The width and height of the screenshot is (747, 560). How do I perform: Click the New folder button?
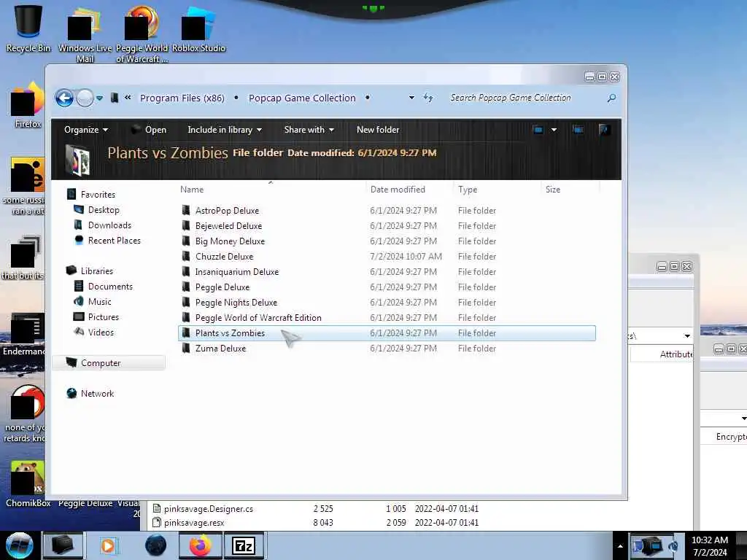point(378,130)
